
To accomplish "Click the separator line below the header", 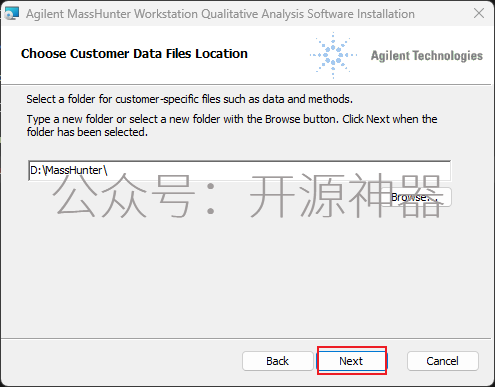I will click(247, 85).
